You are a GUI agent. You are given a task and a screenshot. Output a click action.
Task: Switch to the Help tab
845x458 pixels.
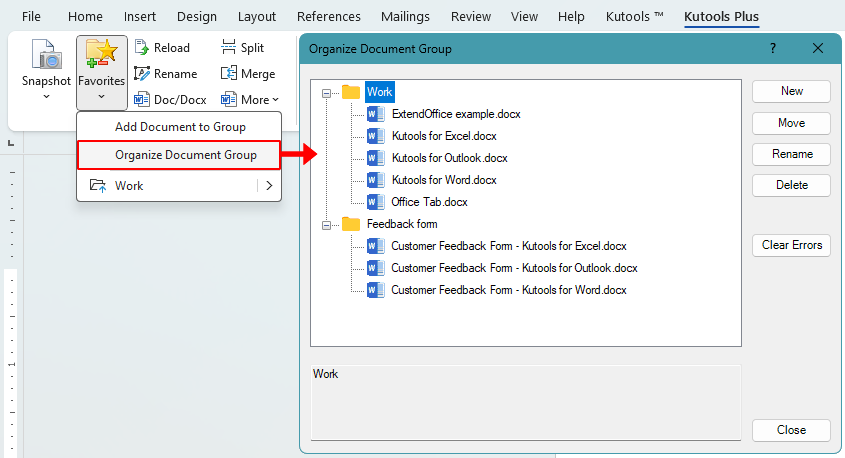click(571, 17)
